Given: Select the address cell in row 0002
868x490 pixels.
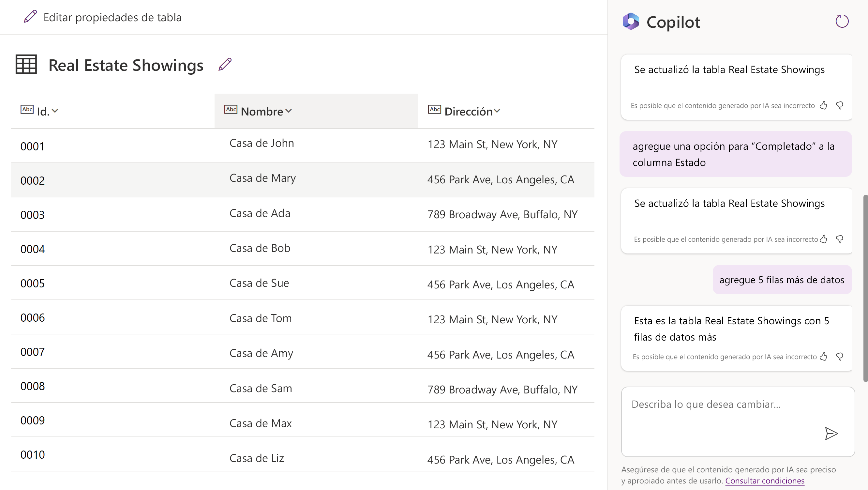Looking at the screenshot, I should click(x=501, y=179).
